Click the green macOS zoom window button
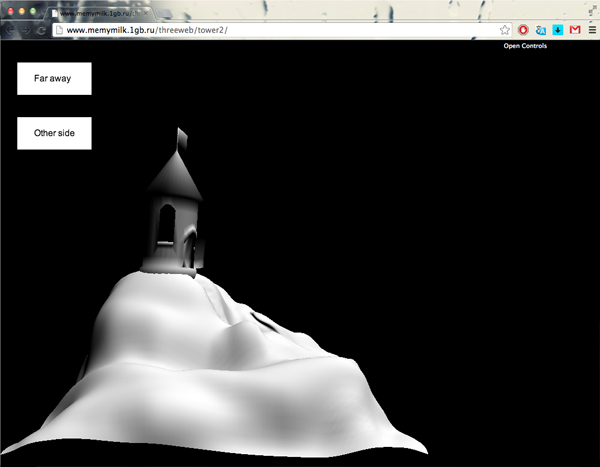600x467 pixels. coord(35,11)
